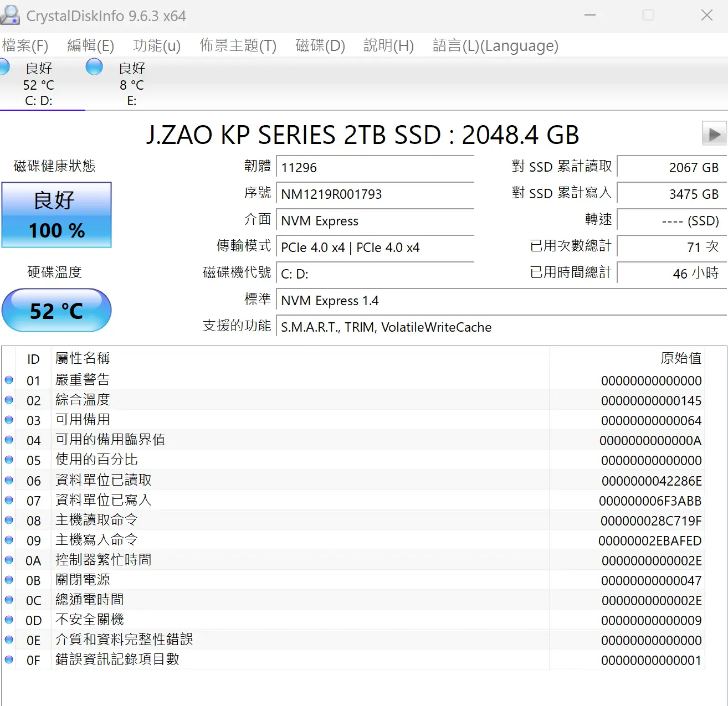Click the features field S.M.A.R.T., TRIM, VolatileWriteCache
The height and width of the screenshot is (706, 728).
[x=502, y=327]
